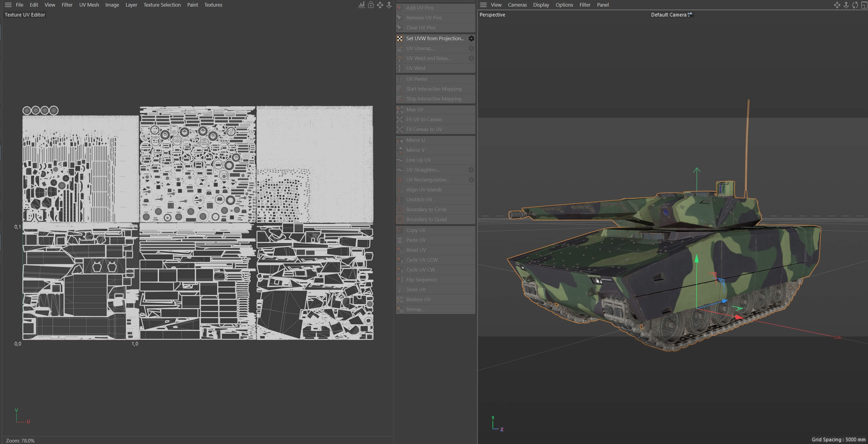Open the UV editor hamburger menu
Viewport: 868px width, 444px height.
[x=8, y=5]
